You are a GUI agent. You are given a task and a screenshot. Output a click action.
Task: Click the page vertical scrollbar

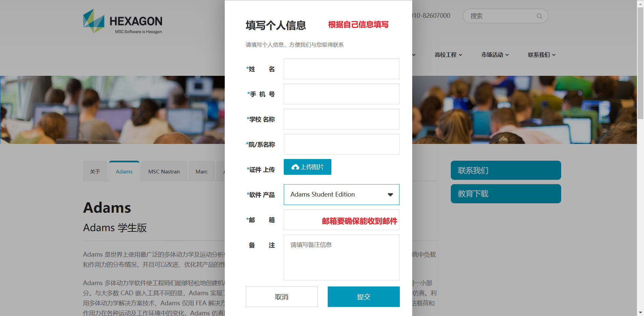click(x=640, y=60)
